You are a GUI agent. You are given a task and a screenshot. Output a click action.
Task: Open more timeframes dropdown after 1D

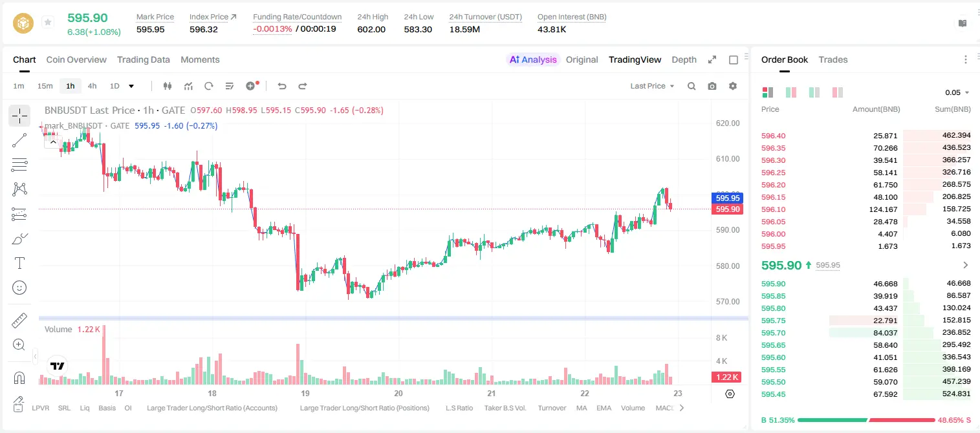131,86
